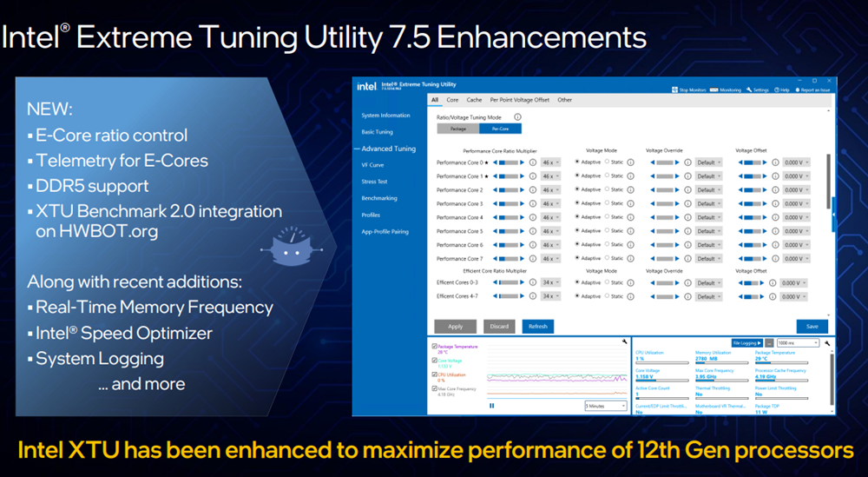Image resolution: width=868 pixels, height=477 pixels.
Task: Click the tuning panel vertical scrollbar
Action: (x=829, y=182)
